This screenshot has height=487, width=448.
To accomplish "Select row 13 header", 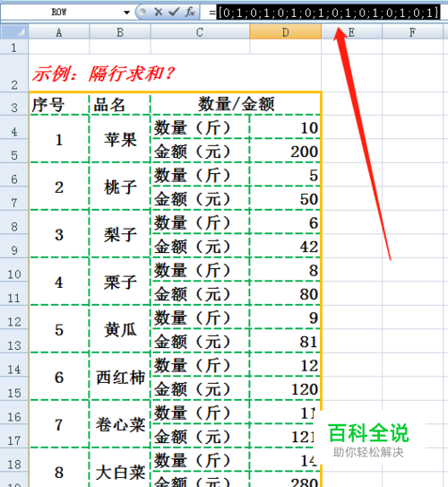I will point(14,342).
